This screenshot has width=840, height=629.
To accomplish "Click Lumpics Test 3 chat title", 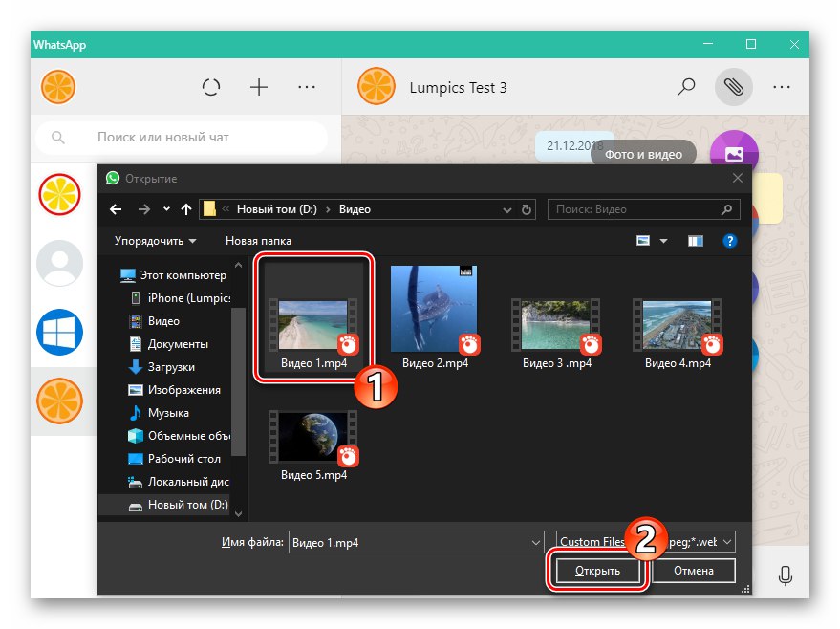I will point(458,87).
